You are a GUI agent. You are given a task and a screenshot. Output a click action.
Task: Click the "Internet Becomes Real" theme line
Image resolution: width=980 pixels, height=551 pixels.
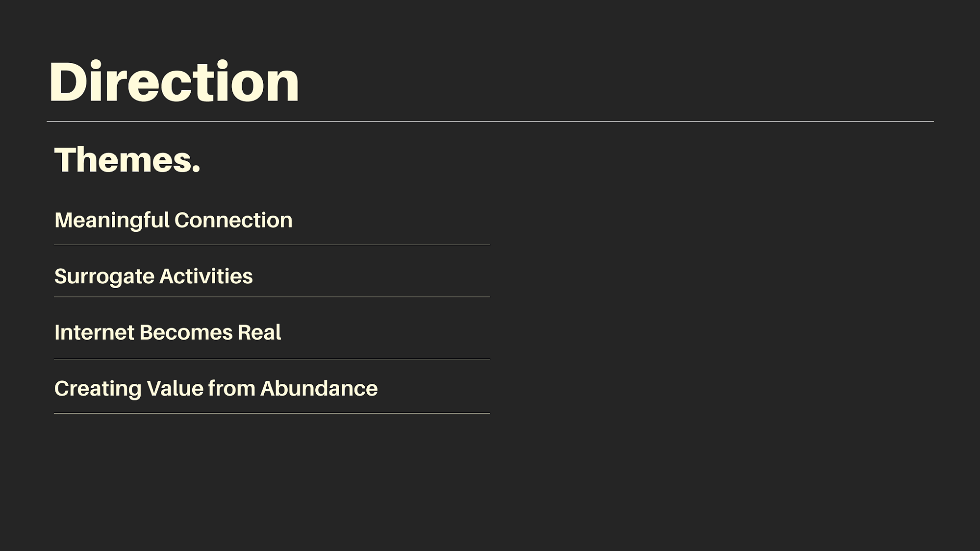[168, 332]
